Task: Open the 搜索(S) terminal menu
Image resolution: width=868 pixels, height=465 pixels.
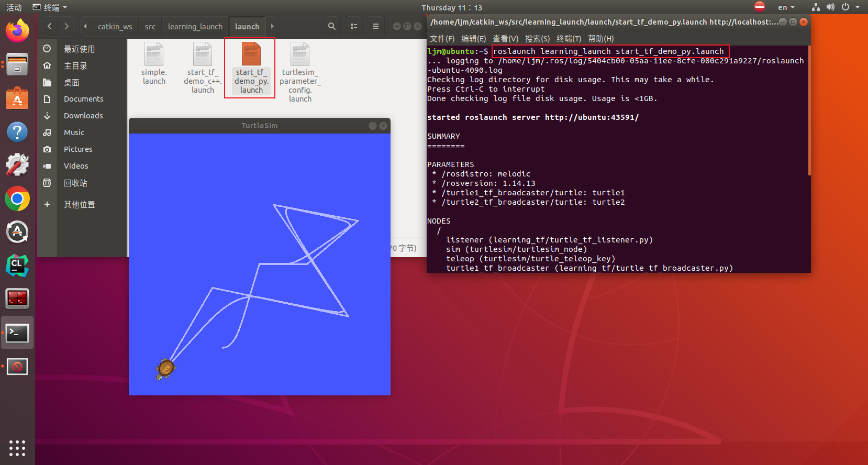Action: pyautogui.click(x=538, y=39)
